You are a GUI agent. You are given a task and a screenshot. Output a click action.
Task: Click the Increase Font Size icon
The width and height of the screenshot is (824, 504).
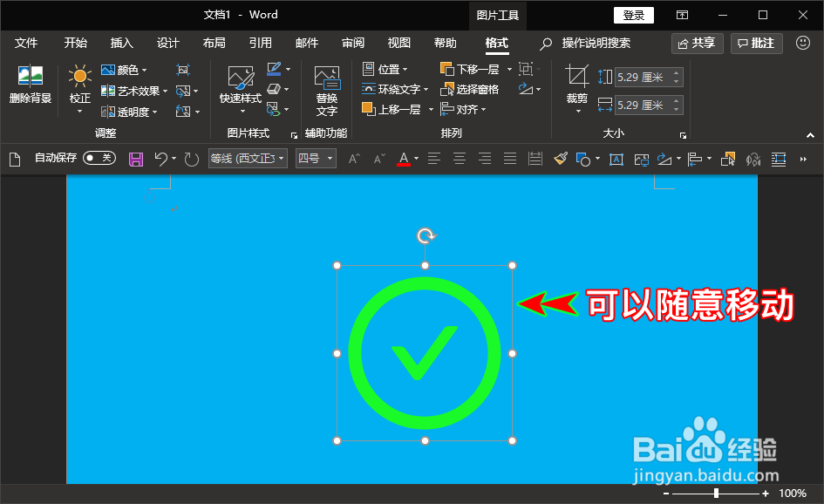coord(354,159)
